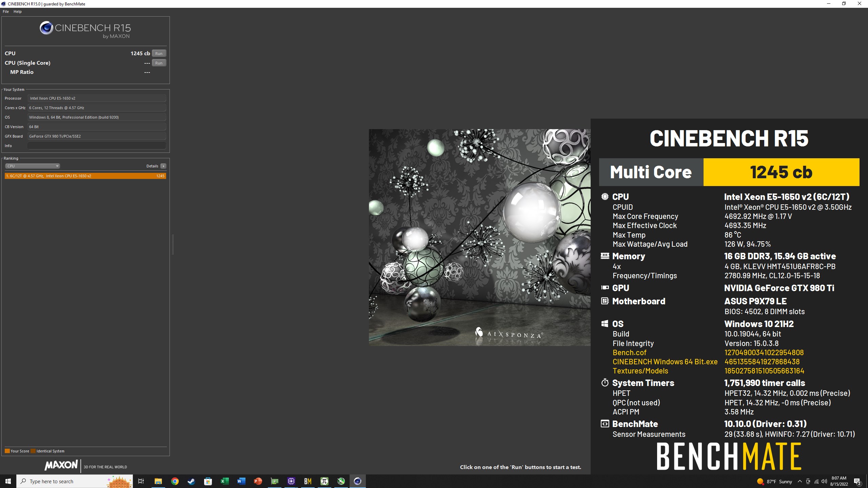The width and height of the screenshot is (868, 488).
Task: Click the Meet Now camera tray icon
Action: click(x=808, y=481)
